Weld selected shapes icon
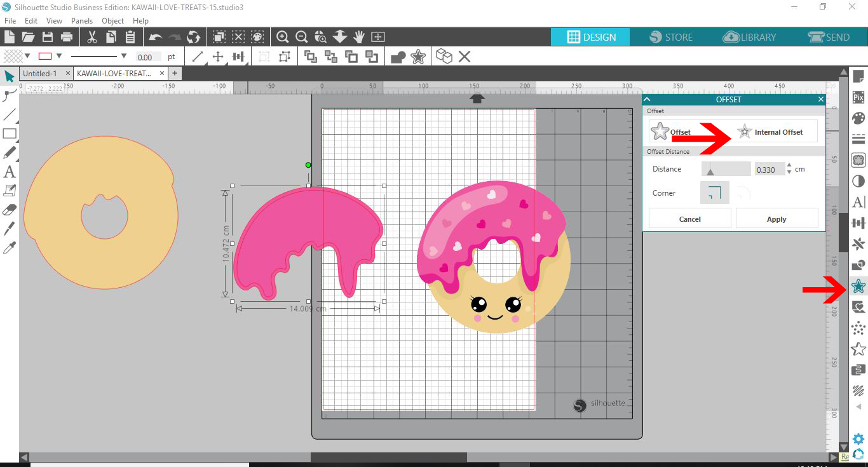868x467 pixels. 398,57
